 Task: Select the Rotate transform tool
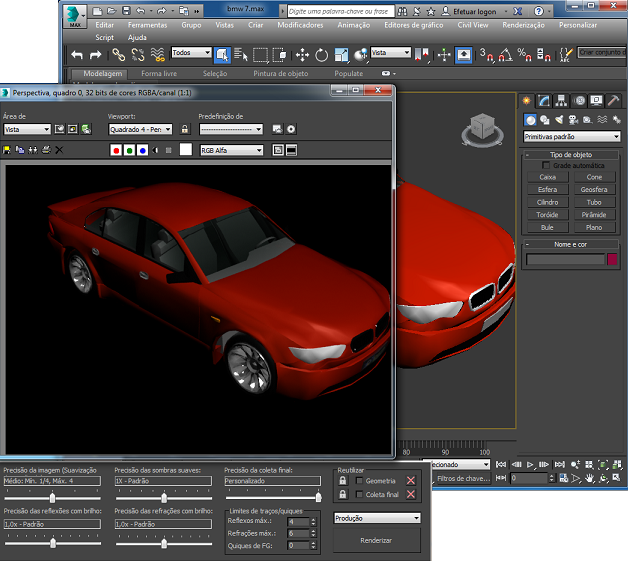[321, 54]
